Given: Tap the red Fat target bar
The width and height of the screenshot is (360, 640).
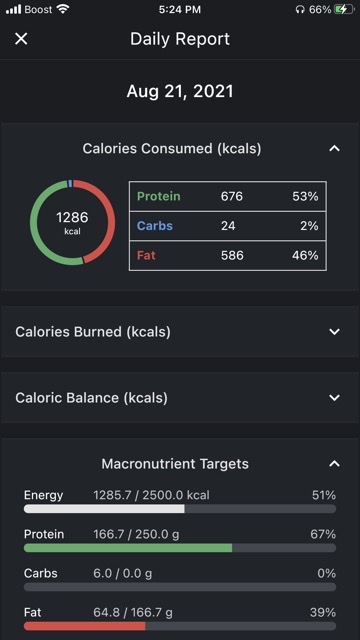Looking at the screenshot, I should click(180, 626).
